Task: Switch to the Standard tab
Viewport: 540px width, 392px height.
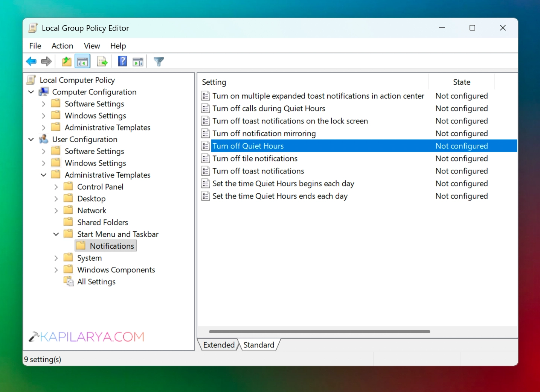Action: 259,345
